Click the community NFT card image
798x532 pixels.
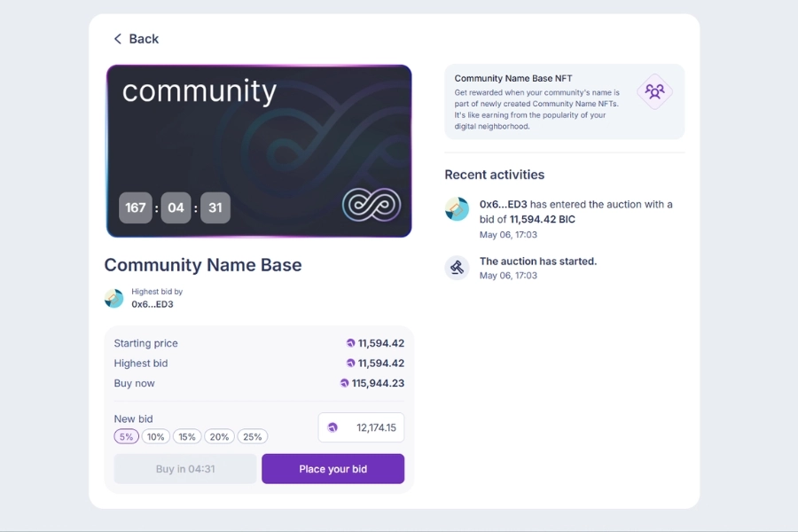pos(259,151)
